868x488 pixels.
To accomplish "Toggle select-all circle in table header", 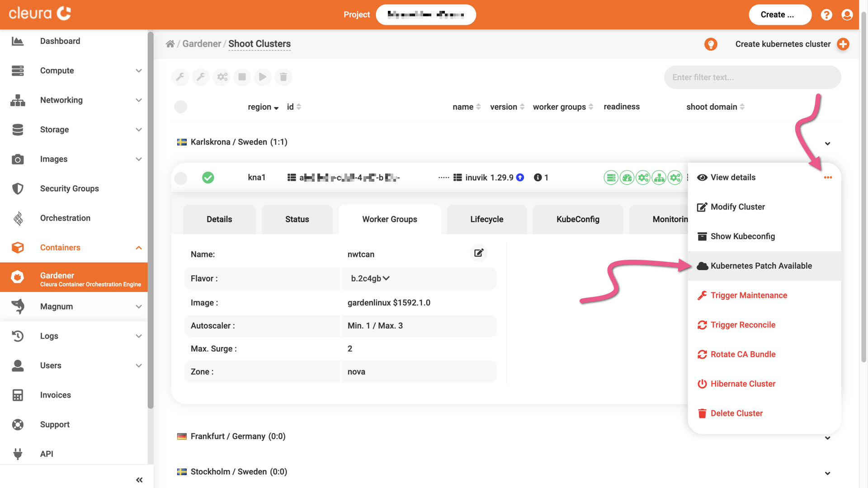I will (181, 107).
